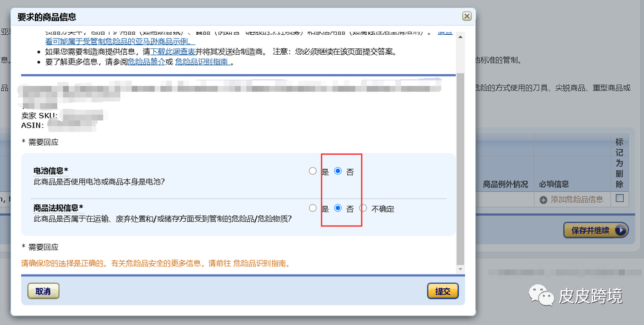Select 否 for 电池信息
Image resolution: width=644 pixels, height=325 pixels.
coord(337,171)
